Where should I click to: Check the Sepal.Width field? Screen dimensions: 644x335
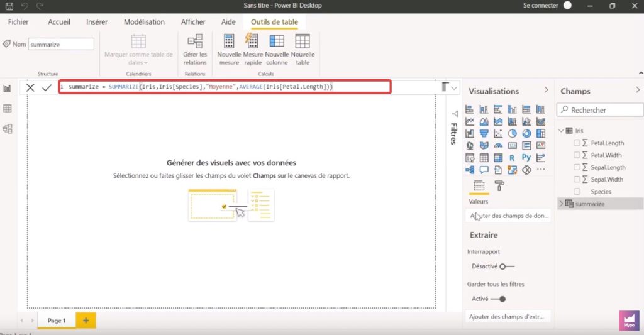coord(577,179)
